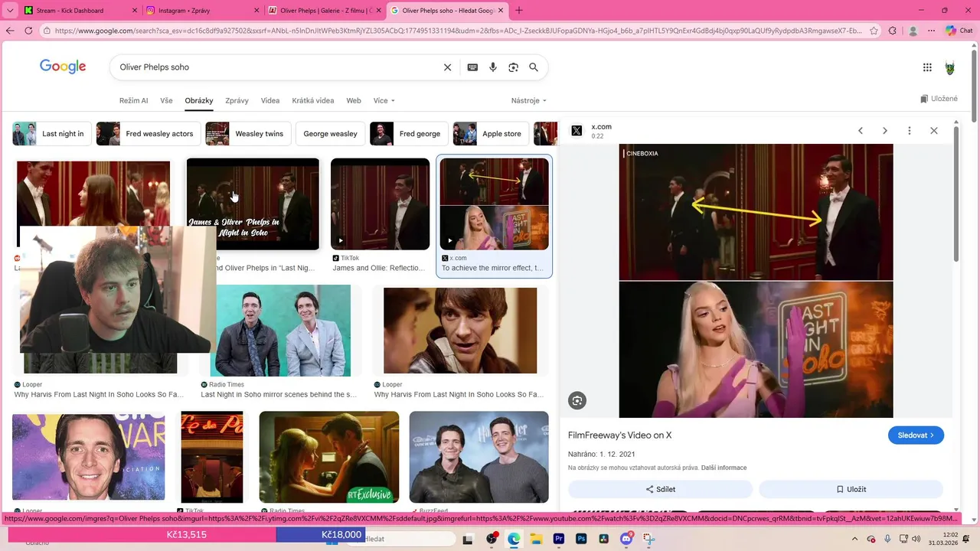This screenshot has height=551, width=980.
Task: Open the RT Exclusive dancing couple thumbnail
Action: [x=329, y=457]
